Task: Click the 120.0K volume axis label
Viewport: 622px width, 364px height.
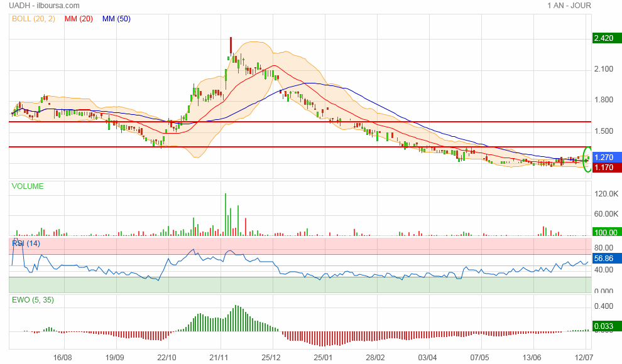Action: 606,194
